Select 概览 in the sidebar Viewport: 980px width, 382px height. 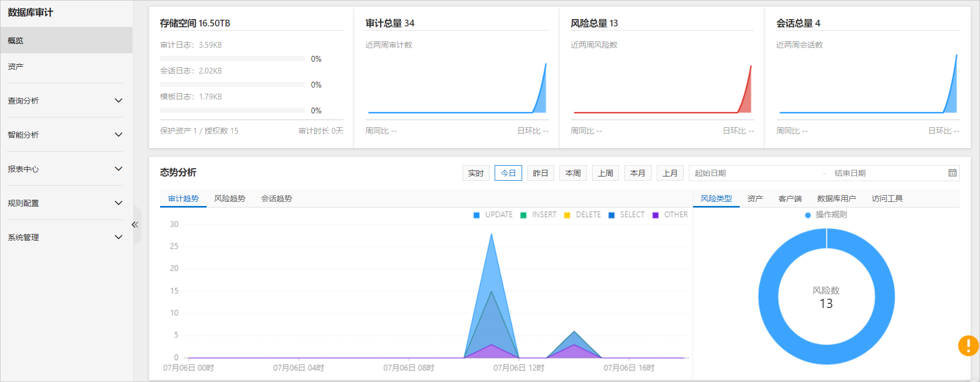point(66,40)
